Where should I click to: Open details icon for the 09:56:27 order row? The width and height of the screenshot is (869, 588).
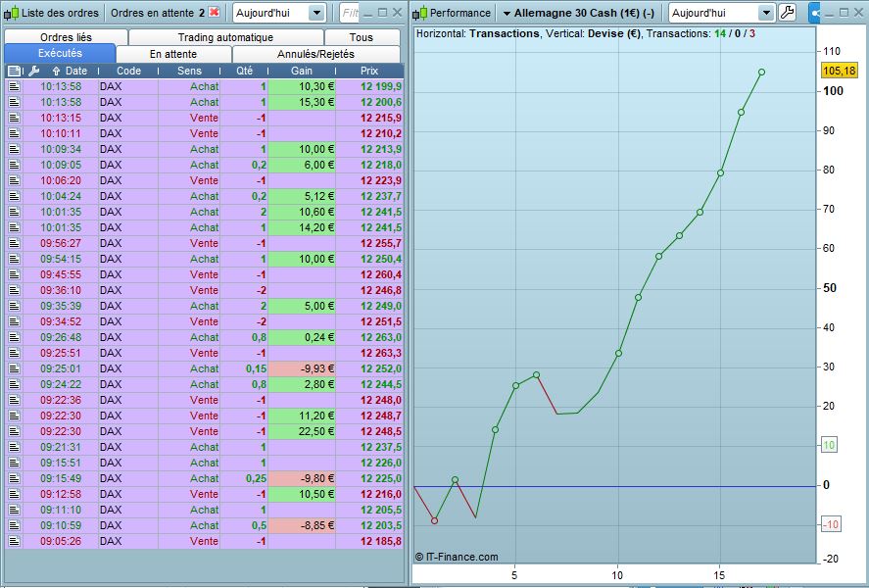pyautogui.click(x=14, y=243)
